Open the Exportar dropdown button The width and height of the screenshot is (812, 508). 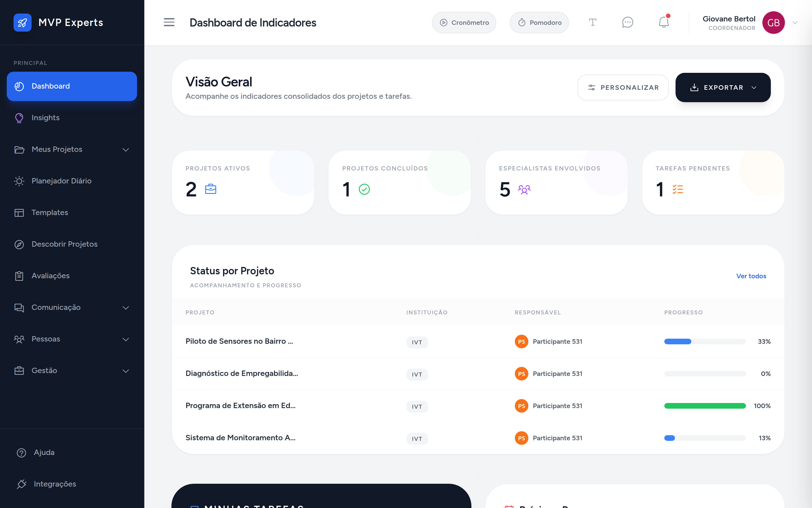[x=723, y=87]
